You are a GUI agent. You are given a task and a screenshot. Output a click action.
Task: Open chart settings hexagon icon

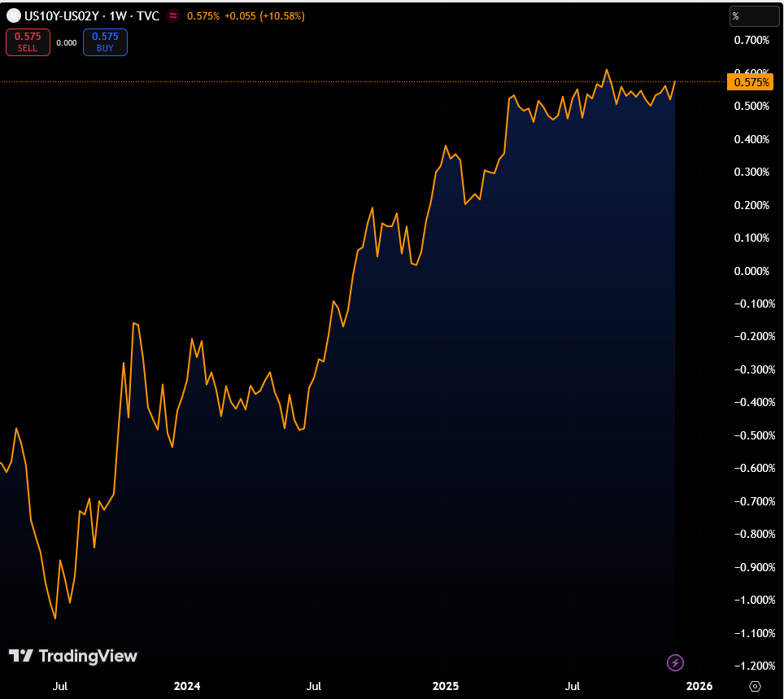(x=756, y=687)
